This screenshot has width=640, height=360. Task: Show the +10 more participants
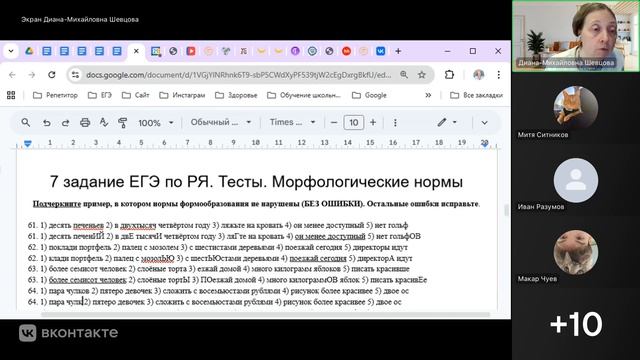[x=576, y=324]
